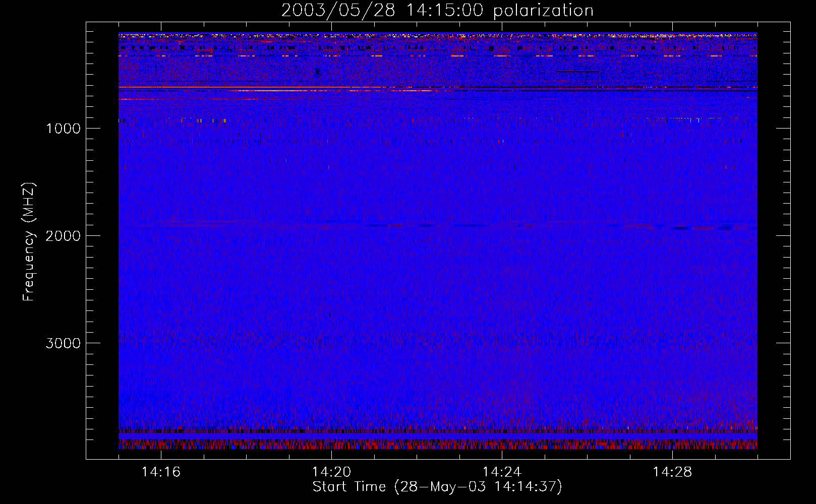Select the 'Frequency (MHZ)' y-axis label
The height and width of the screenshot is (504, 816).
tap(29, 242)
